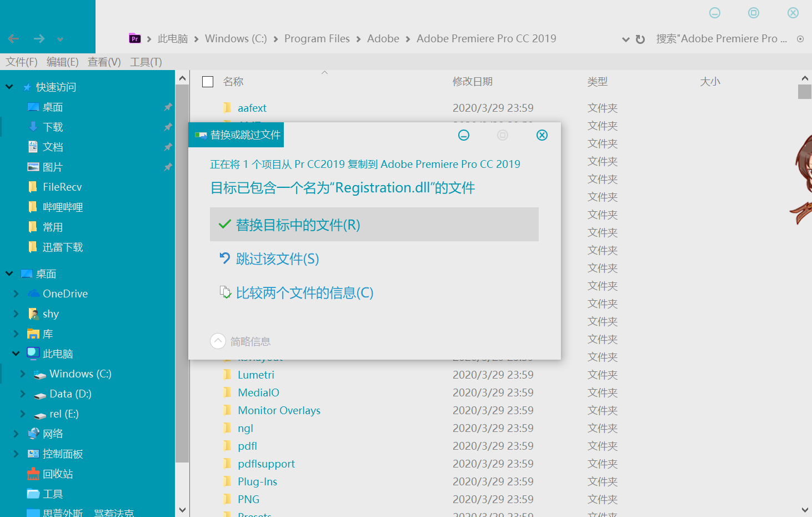The height and width of the screenshot is (517, 812).
Task: Sort by the Name (名称) column header
Action: (233, 82)
